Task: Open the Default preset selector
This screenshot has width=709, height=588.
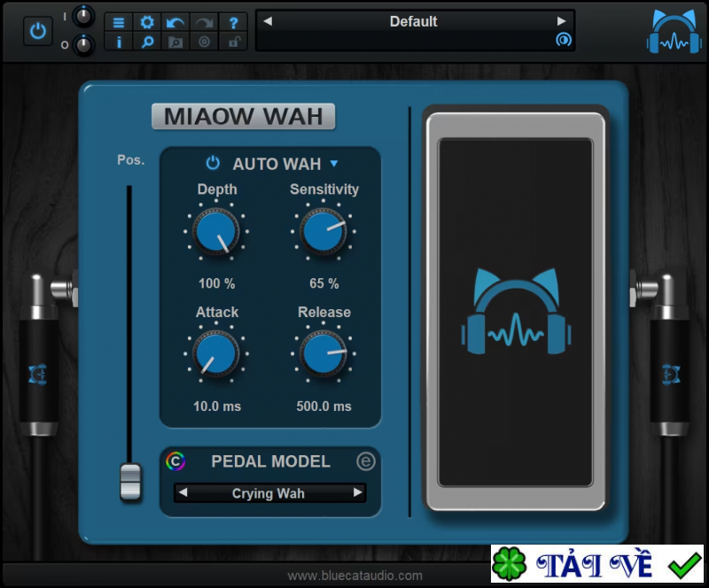Action: coord(414,21)
